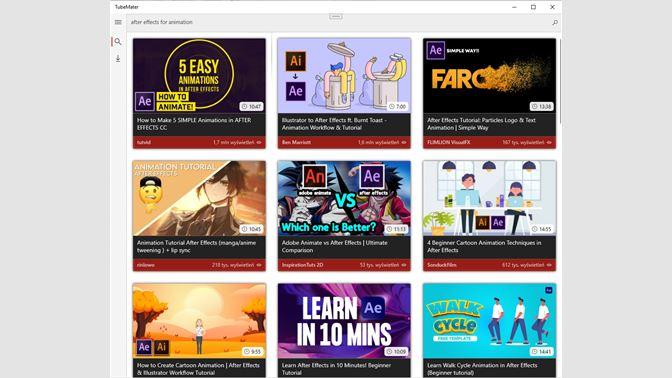Click the magnifier search button
The image size is (672, 378).
[555, 22]
